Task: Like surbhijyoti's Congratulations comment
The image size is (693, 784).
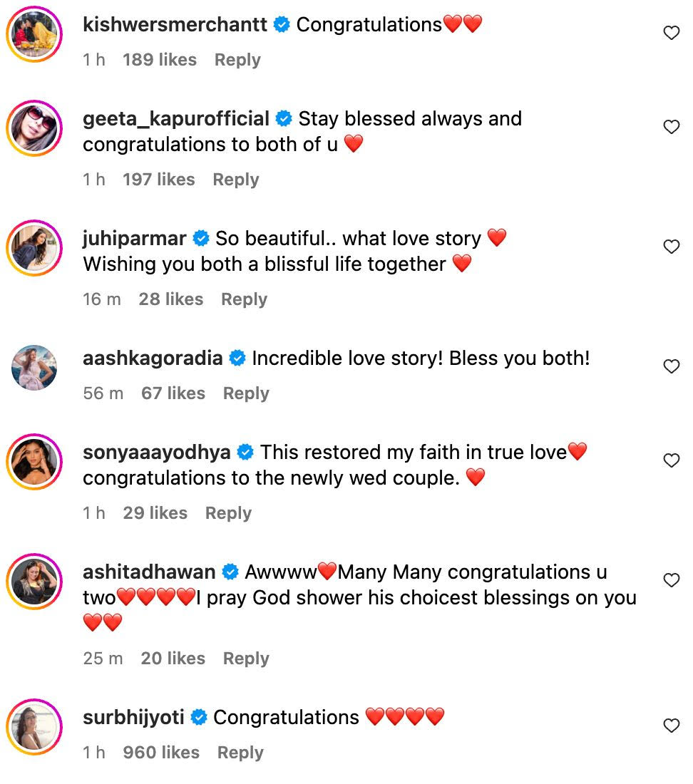Action: (671, 726)
